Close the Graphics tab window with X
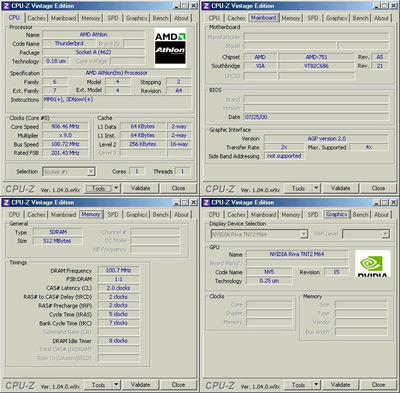Image resolution: width=400 pixels, height=393 pixels. click(394, 203)
